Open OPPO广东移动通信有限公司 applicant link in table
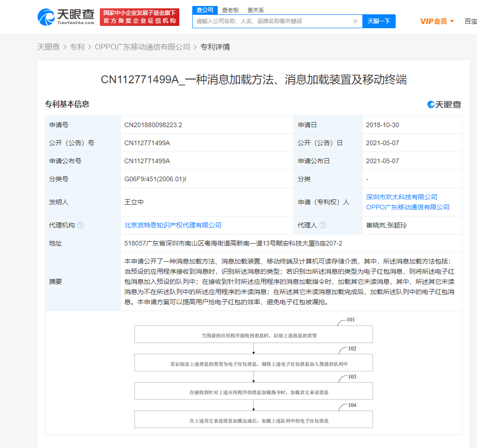The height and width of the screenshot is (448, 477). coord(408,207)
